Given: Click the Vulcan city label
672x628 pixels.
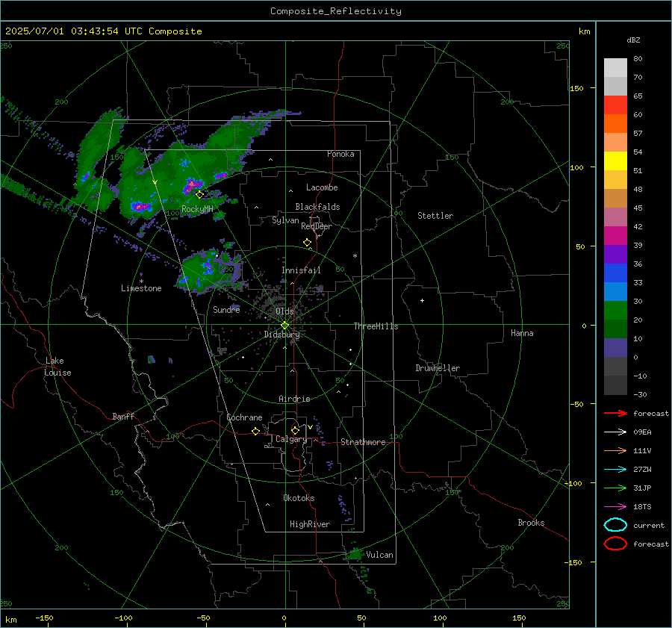Looking at the screenshot, I should tap(379, 555).
